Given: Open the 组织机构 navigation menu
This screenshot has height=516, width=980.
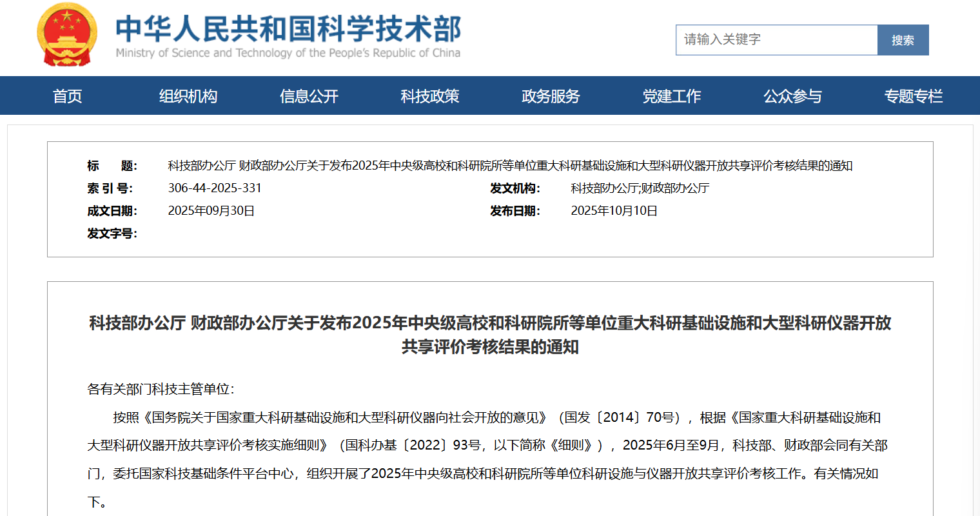Looking at the screenshot, I should pyautogui.click(x=188, y=96).
